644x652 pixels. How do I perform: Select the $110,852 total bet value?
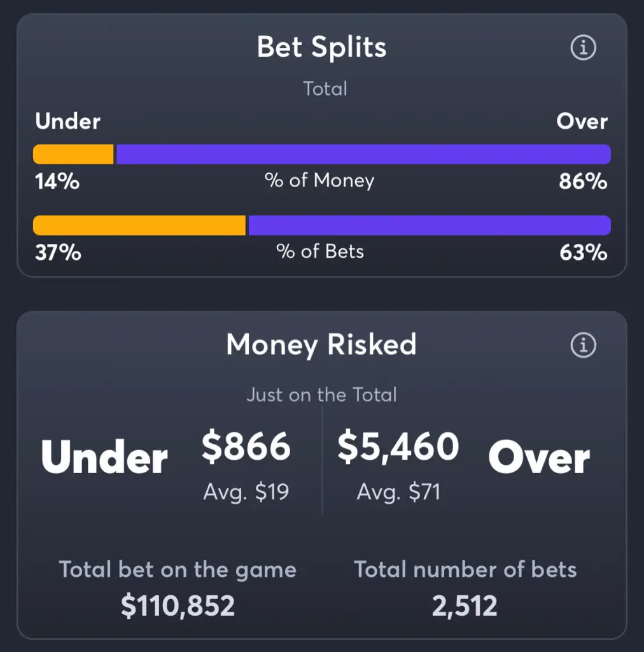point(178,606)
